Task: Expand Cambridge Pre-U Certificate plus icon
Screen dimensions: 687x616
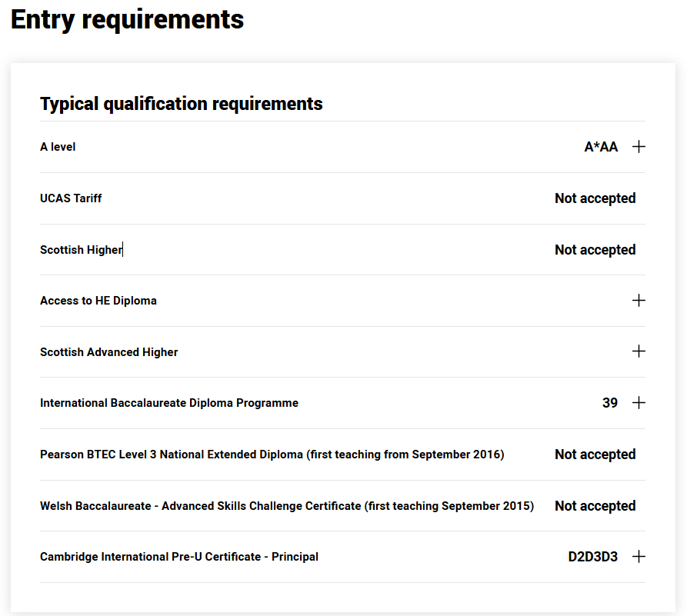Action: tap(639, 557)
